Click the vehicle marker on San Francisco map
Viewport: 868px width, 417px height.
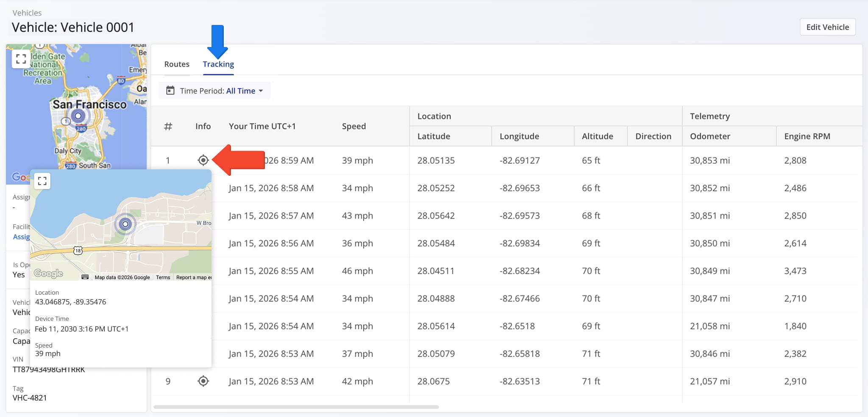point(78,116)
